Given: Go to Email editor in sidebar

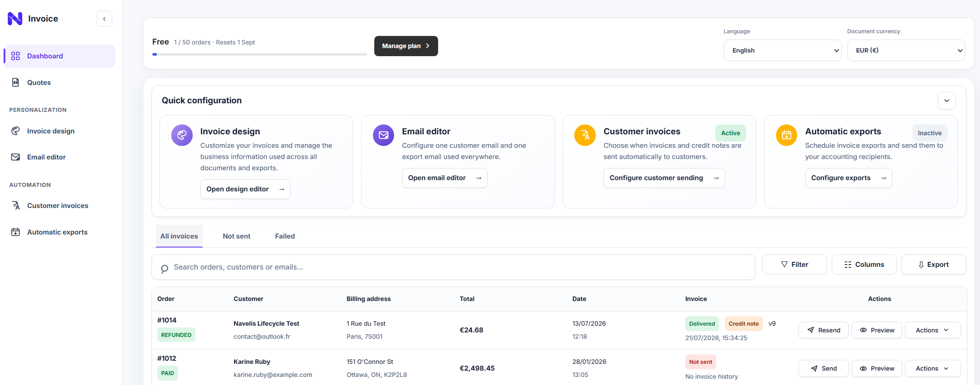Looking at the screenshot, I should click(60, 157).
